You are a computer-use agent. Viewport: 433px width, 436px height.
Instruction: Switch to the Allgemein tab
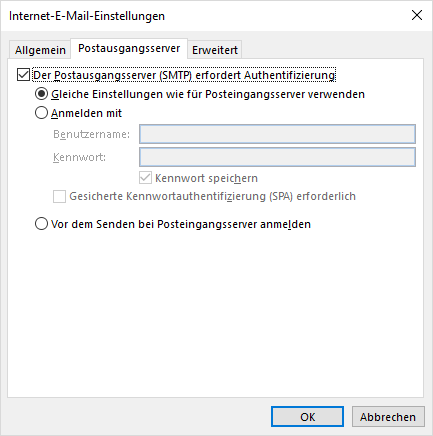(x=40, y=50)
